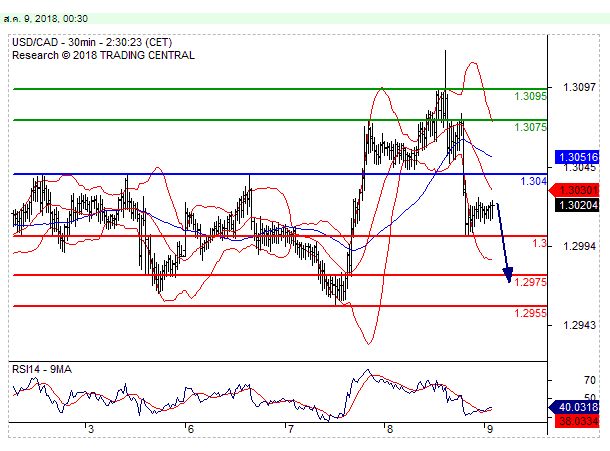Image resolution: width=610 pixels, height=451 pixels.
Task: Click the RSI axis level 70
Action: click(x=590, y=380)
